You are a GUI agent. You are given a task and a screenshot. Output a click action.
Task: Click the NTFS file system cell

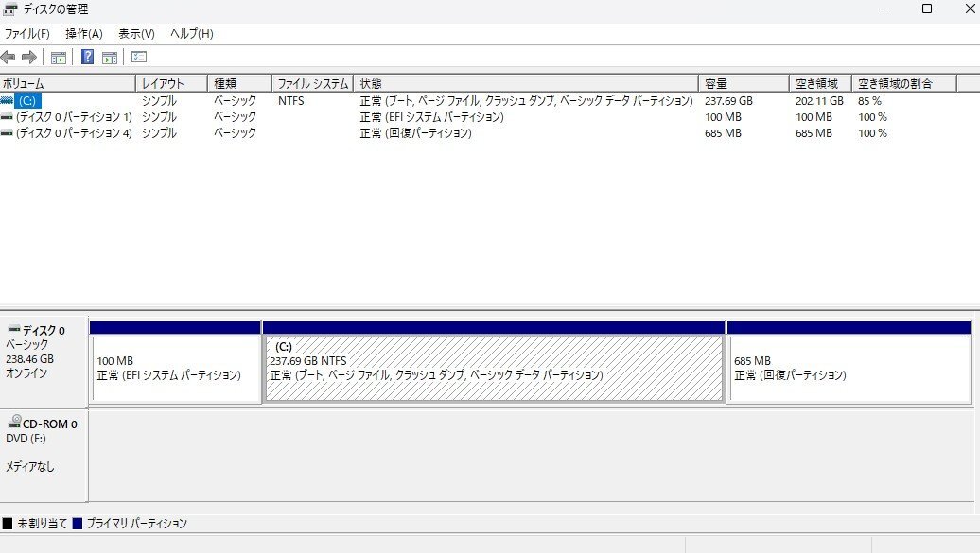tap(291, 100)
